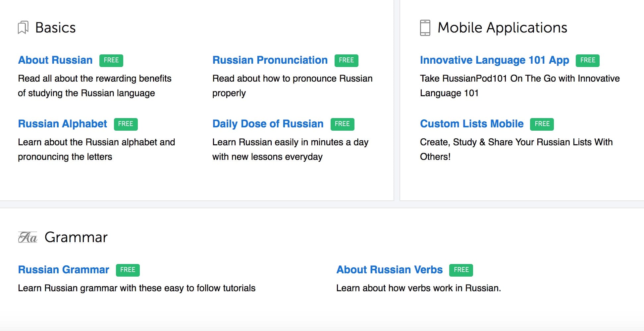
Task: Click the FREE badge beside Russian Pronunciation
Action: pyautogui.click(x=347, y=60)
